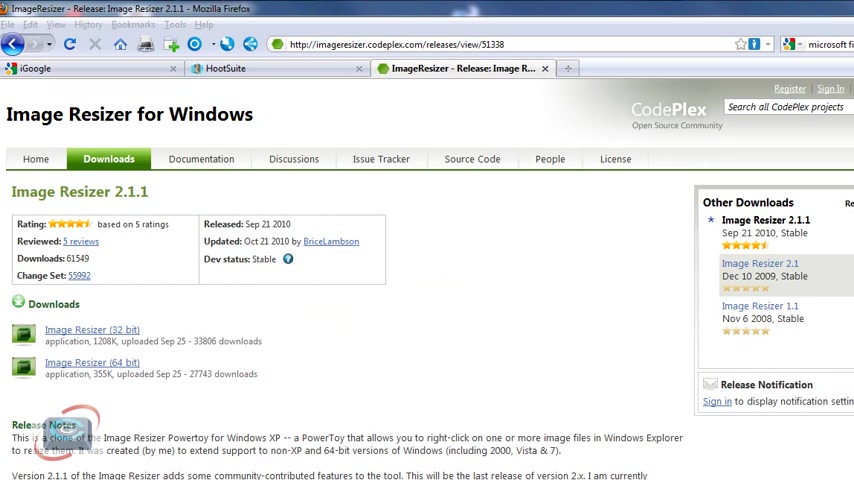
Task: Open the 5 reviews link
Action: click(81, 241)
